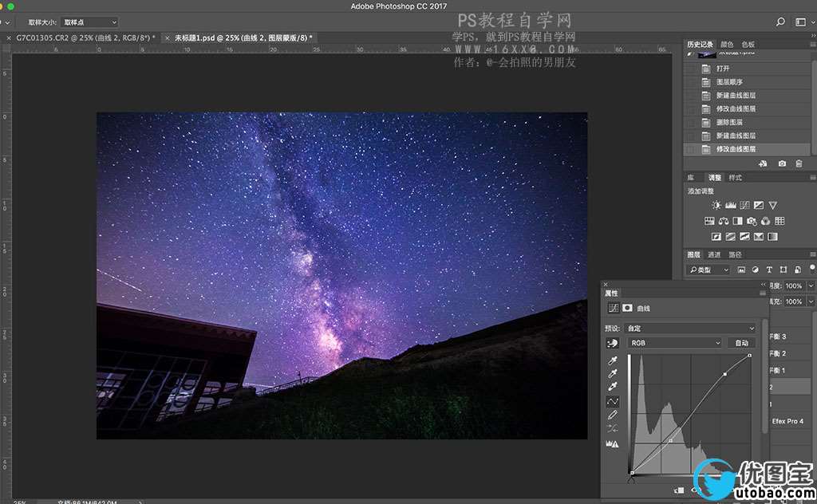The image size is (817, 504).
Task: Click the Vibrance adjustment triangle icon
Action: 772,206
